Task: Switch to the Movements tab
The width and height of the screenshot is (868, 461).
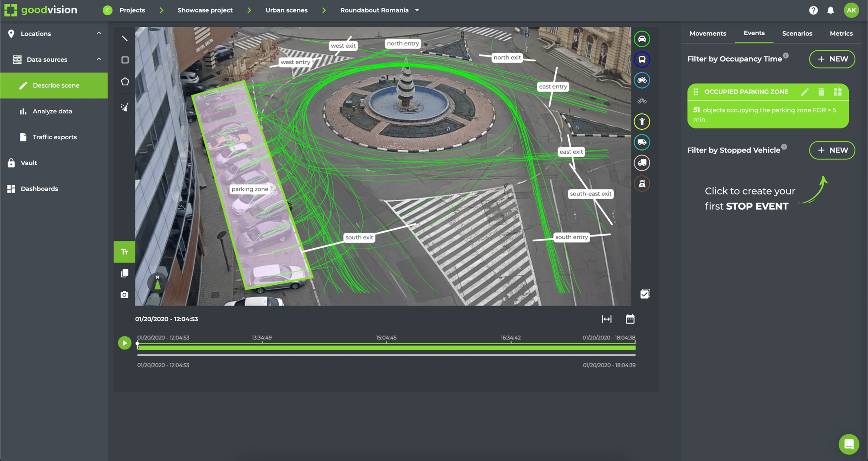Action: [x=707, y=33]
